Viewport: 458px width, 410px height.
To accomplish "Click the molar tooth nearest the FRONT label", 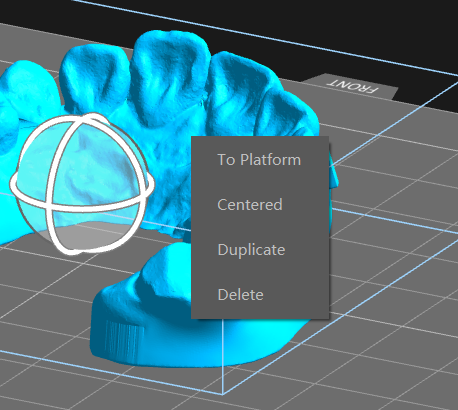I will click(x=287, y=107).
